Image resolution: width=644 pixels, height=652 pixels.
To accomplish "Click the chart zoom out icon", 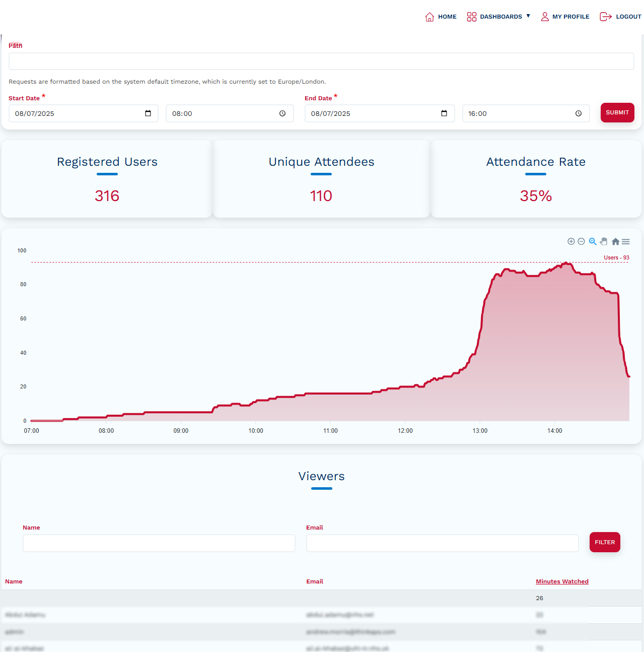I will pyautogui.click(x=581, y=242).
